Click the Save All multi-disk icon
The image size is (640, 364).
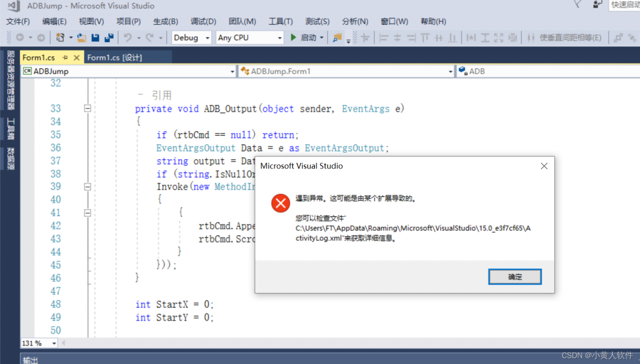[x=108, y=37]
